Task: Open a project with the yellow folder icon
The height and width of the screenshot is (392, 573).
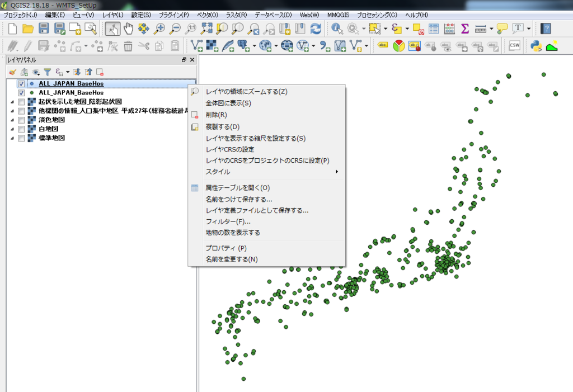Action: [x=28, y=29]
